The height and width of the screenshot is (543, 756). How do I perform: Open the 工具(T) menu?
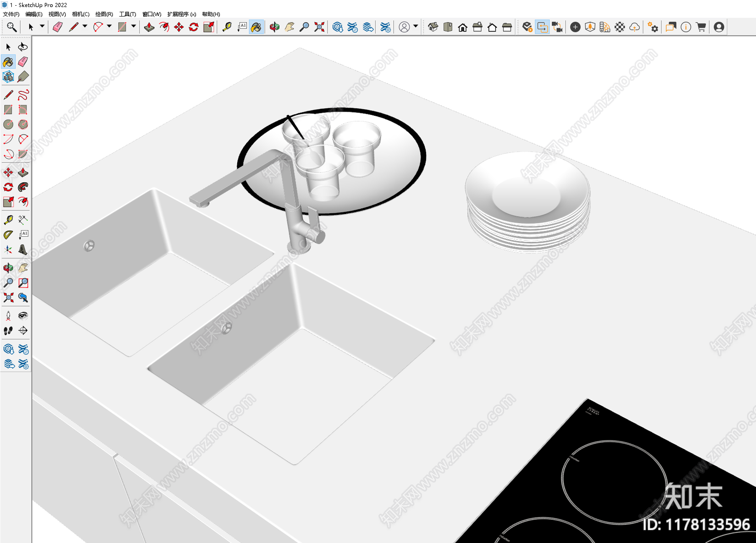[x=127, y=14]
